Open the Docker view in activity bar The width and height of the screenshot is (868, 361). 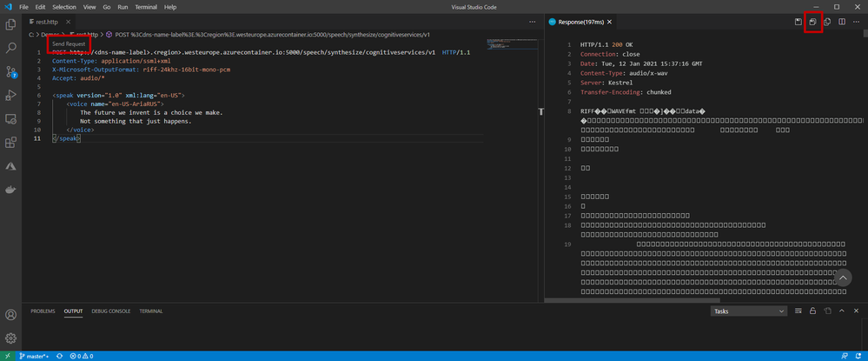[x=10, y=190]
